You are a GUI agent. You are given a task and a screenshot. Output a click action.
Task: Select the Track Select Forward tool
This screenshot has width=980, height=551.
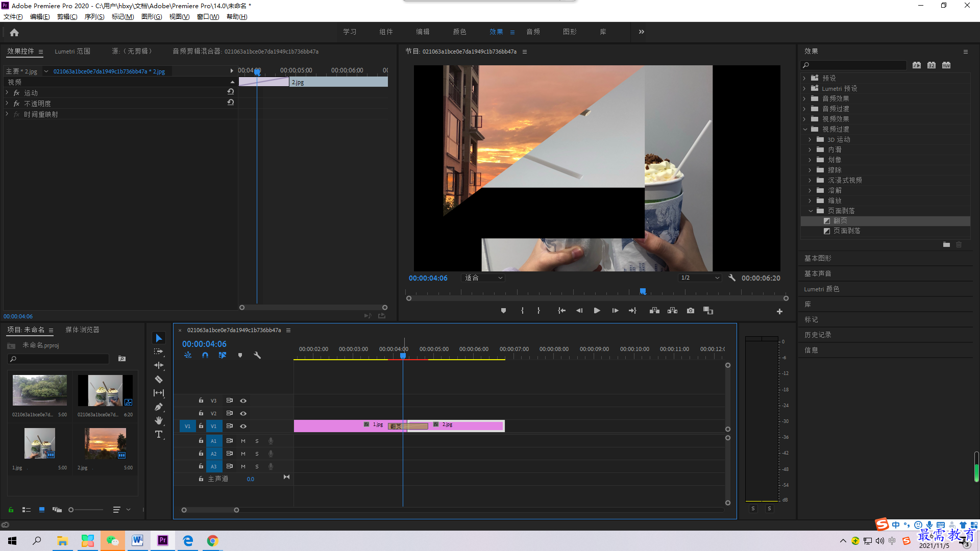click(x=159, y=352)
